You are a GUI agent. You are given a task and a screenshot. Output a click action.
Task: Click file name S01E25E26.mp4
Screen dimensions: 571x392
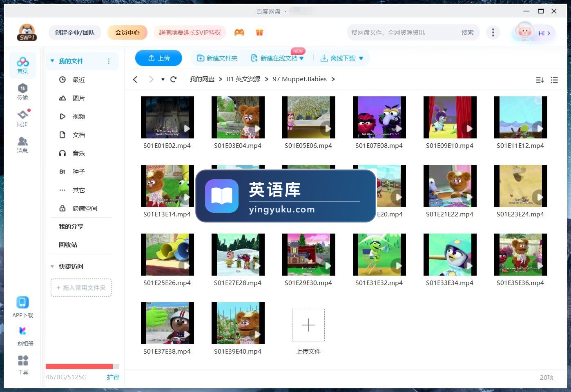coord(167,283)
